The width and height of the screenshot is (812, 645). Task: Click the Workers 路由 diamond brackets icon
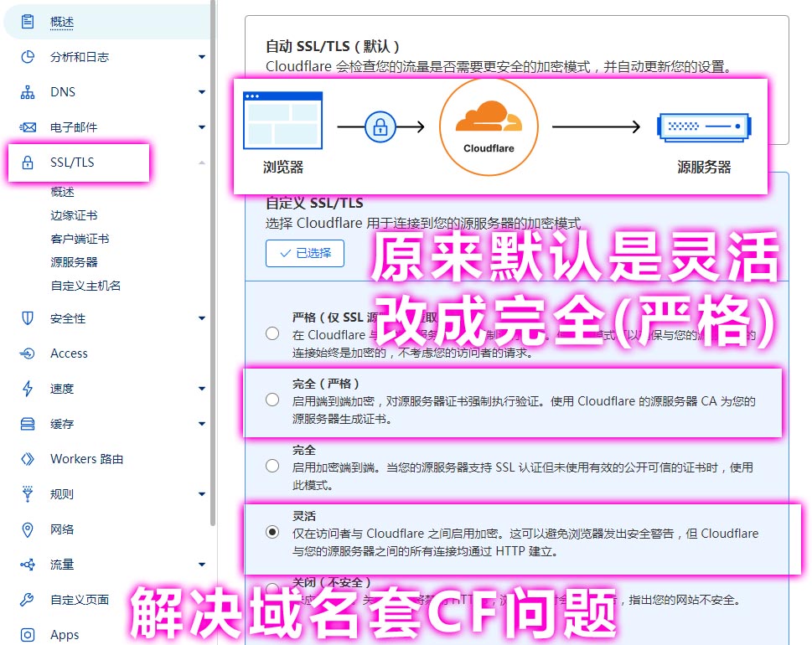click(x=28, y=459)
